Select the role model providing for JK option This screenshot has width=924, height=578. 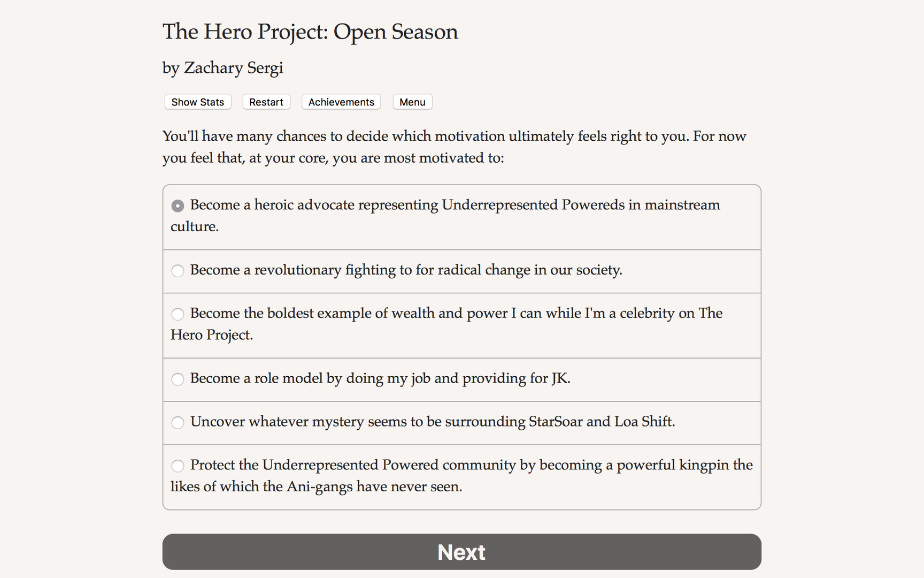coord(178,379)
